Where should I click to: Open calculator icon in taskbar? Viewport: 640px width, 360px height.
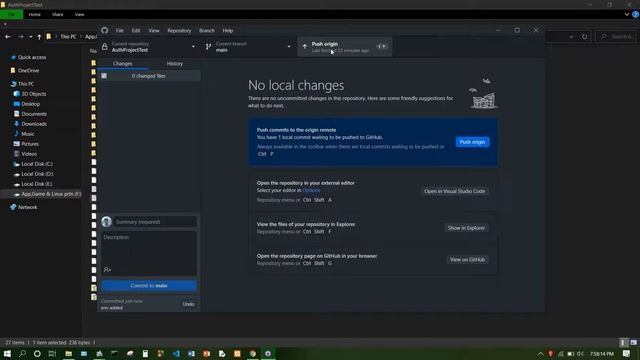point(145,353)
